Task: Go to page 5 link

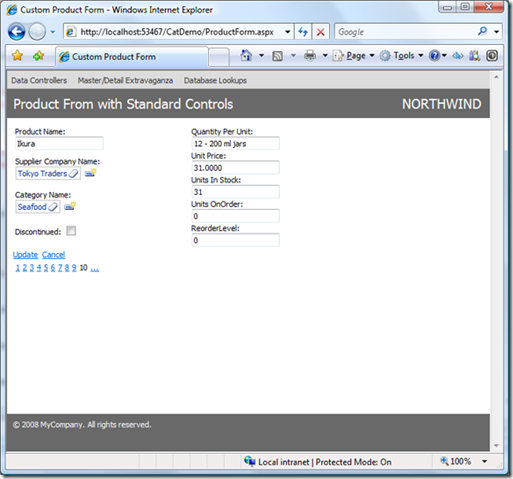Action: [x=46, y=268]
